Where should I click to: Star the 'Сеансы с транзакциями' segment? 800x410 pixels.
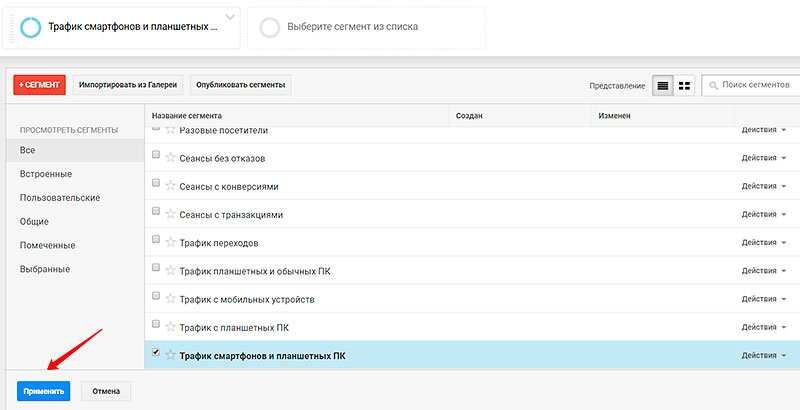(x=170, y=214)
